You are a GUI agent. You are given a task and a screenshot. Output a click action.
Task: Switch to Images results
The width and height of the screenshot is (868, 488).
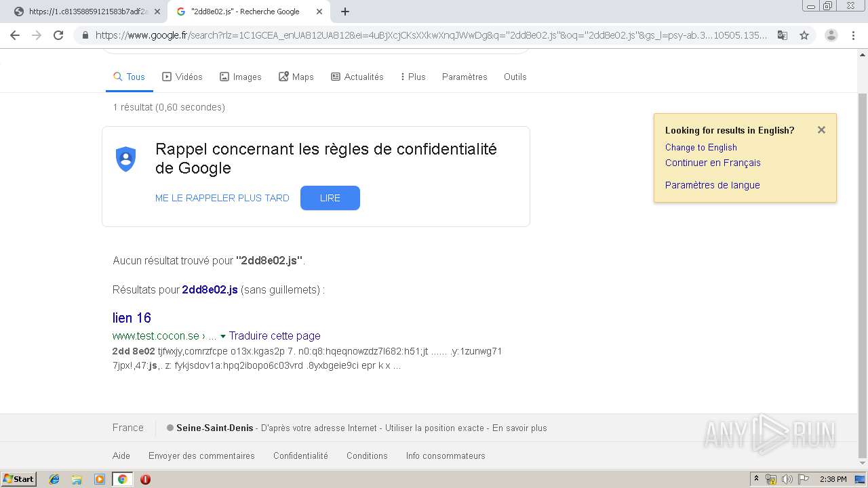(x=241, y=77)
